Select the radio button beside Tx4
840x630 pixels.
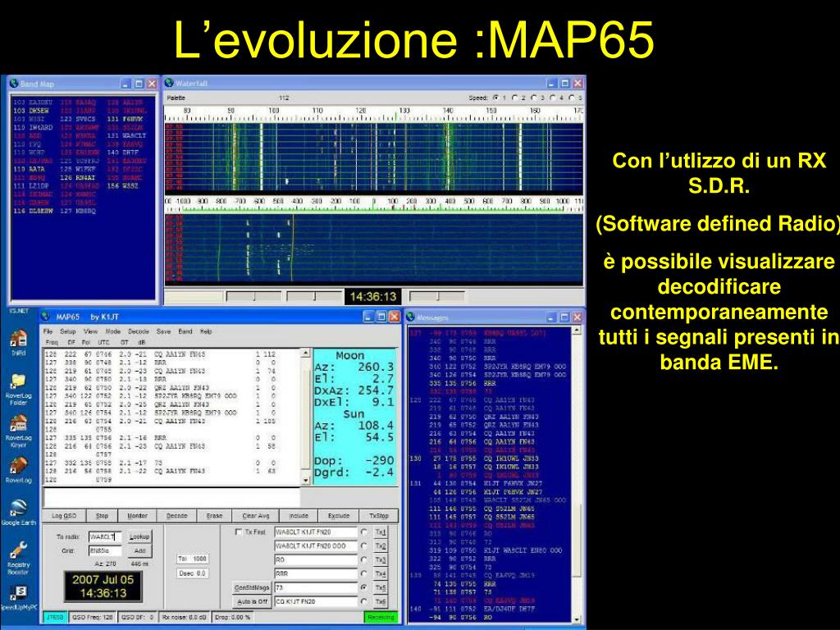[364, 573]
